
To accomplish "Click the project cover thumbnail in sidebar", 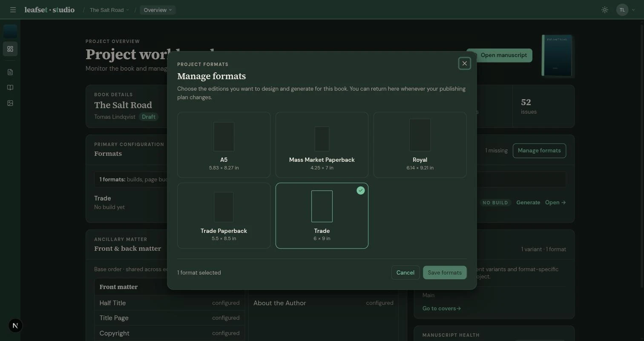I will click(x=10, y=31).
